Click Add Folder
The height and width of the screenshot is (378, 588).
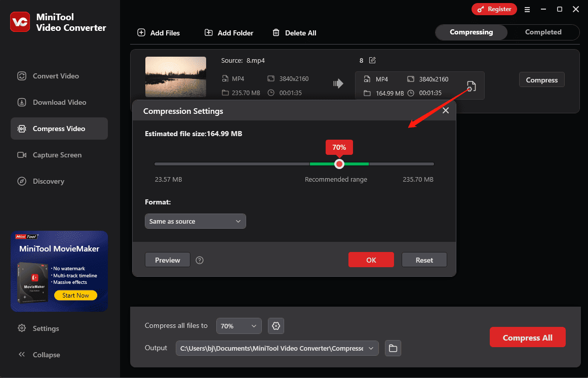click(x=229, y=33)
